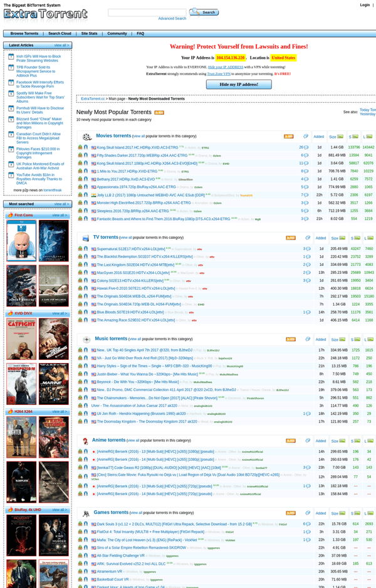This screenshot has width=376, height=588.
Task: Click the ExtraTorrent logo
Action: click(x=45, y=14)
